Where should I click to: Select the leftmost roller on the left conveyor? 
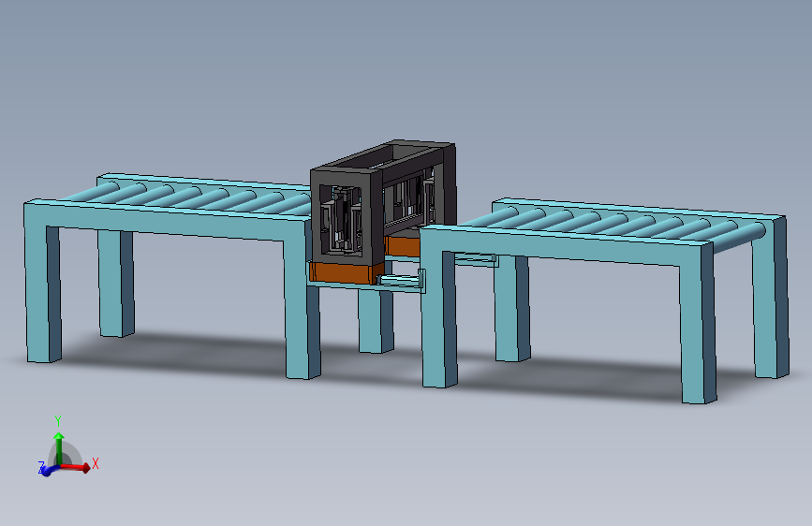89,191
